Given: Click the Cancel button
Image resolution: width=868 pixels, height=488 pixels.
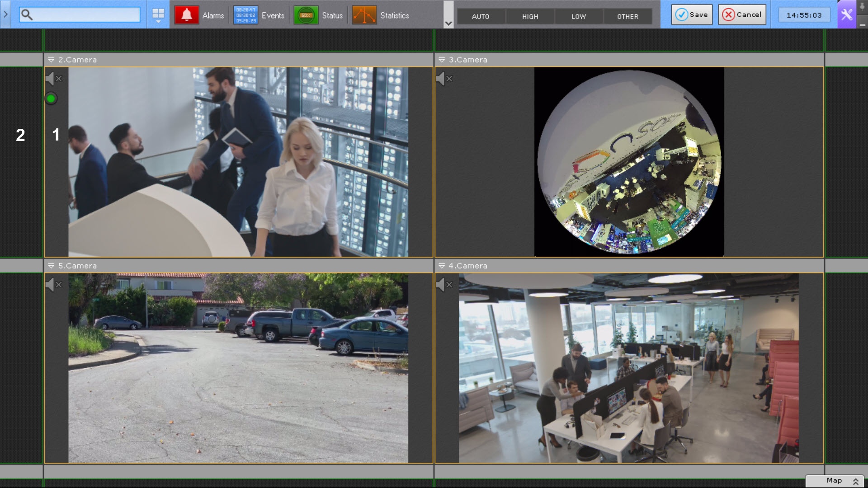Looking at the screenshot, I should coord(742,15).
